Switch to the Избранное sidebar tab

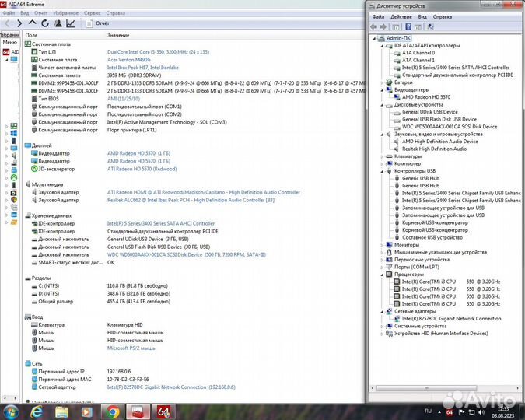(9, 35)
